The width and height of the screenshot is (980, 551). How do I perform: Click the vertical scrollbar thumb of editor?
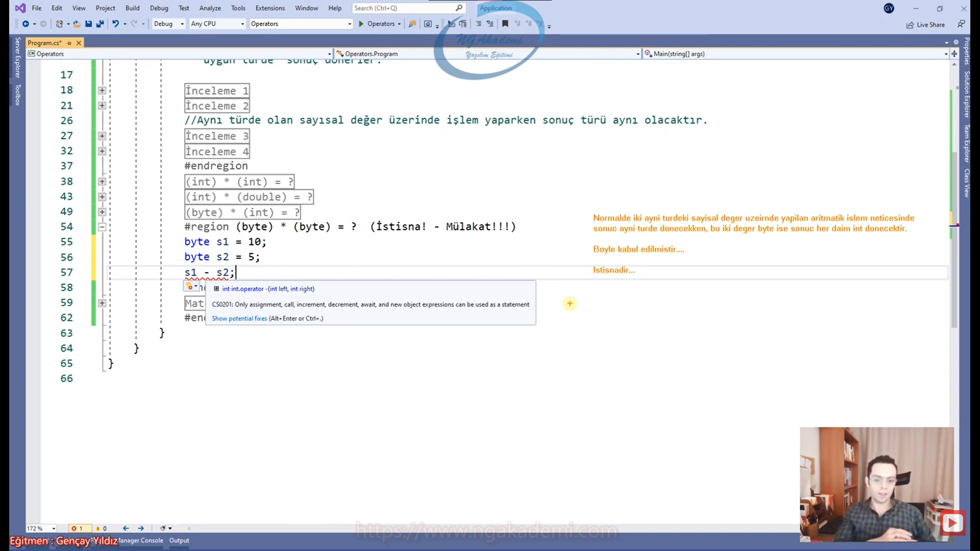(x=954, y=240)
